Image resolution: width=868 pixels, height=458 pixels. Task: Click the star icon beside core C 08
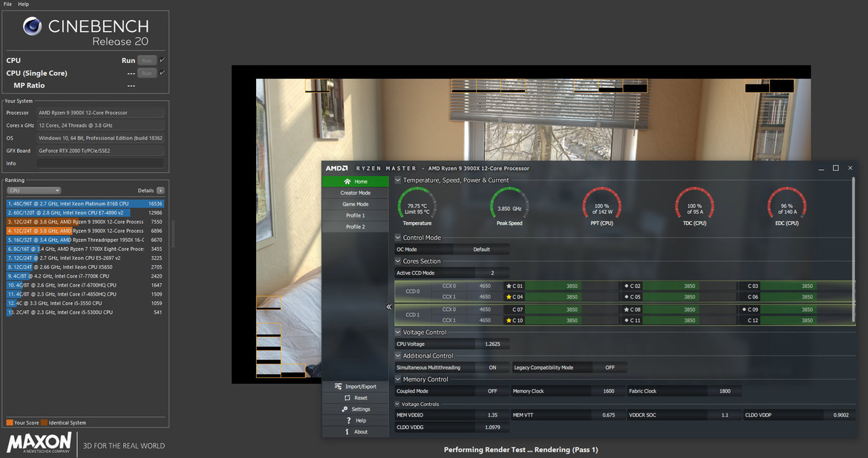point(626,310)
